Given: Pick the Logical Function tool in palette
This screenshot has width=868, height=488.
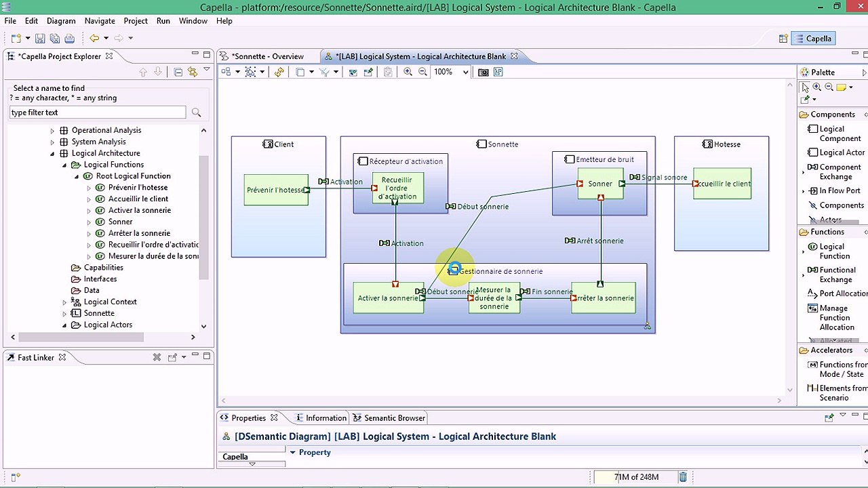Looking at the screenshot, I should pyautogui.click(x=833, y=251).
